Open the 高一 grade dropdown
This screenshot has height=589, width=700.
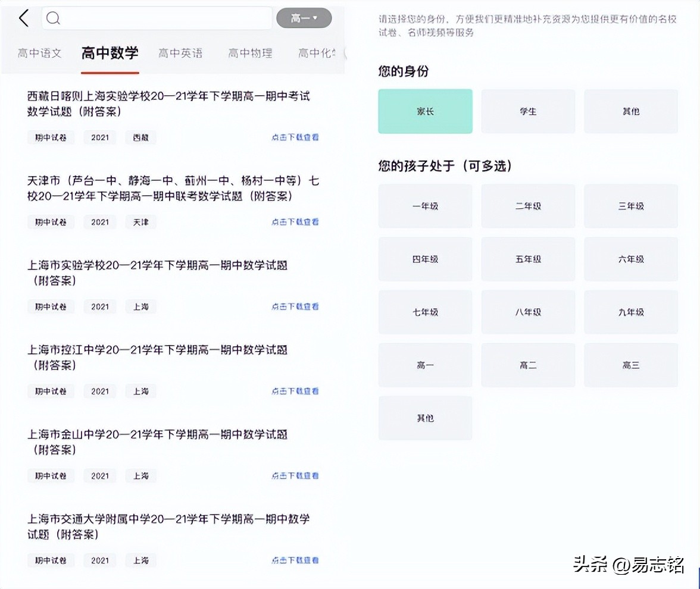(303, 18)
